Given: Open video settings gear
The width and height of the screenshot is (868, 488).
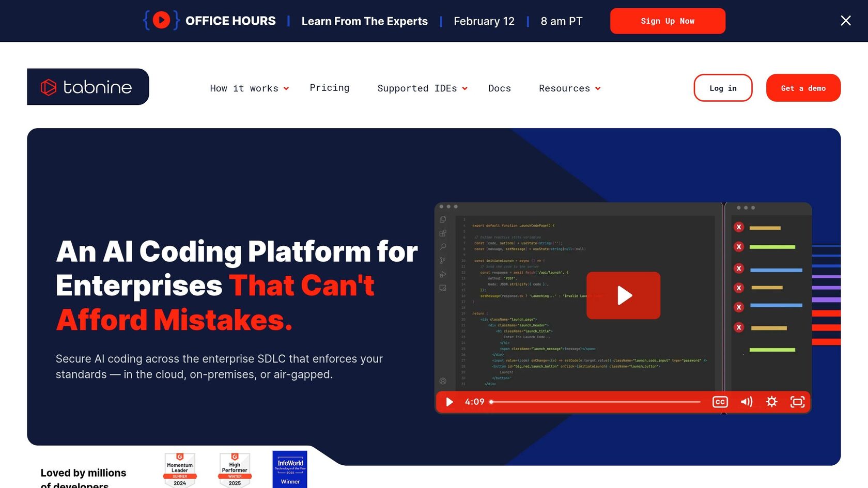Looking at the screenshot, I should [772, 402].
